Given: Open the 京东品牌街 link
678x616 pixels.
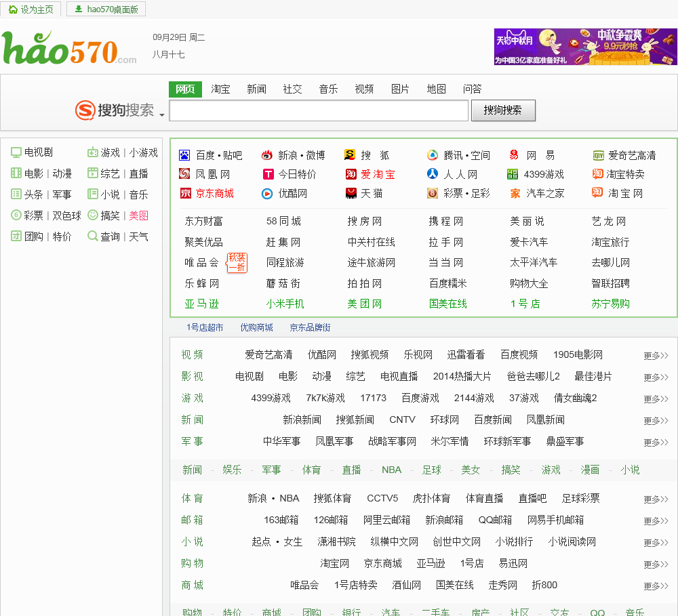Looking at the screenshot, I should (310, 328).
